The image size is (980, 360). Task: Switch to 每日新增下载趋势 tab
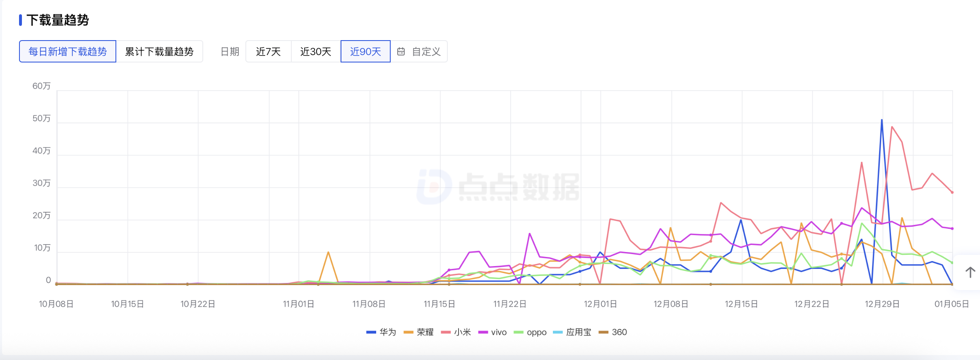pyautogui.click(x=67, y=52)
